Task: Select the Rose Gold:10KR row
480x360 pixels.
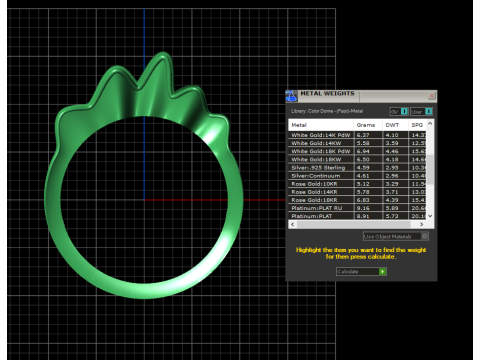Action: pyautogui.click(x=357, y=184)
